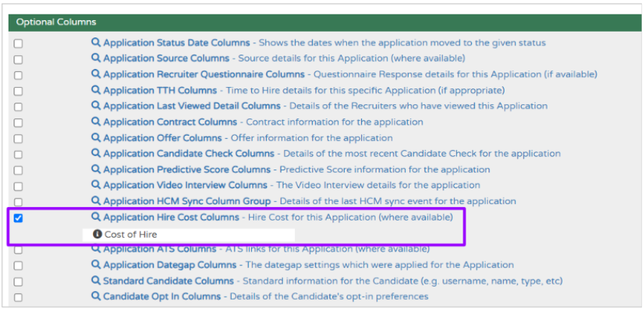This screenshot has height=309, width=644.
Task: Click magnifier icon beside Application Status Date Columns
Action: coord(96,43)
